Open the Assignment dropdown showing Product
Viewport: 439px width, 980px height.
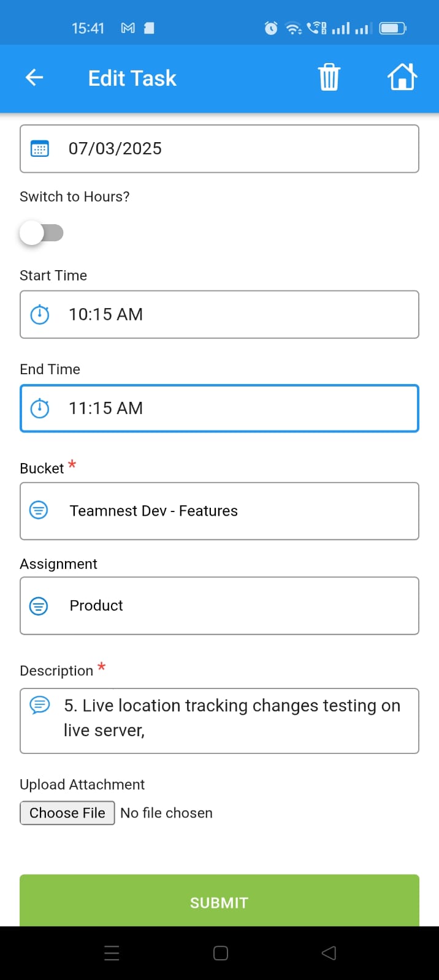233,606
